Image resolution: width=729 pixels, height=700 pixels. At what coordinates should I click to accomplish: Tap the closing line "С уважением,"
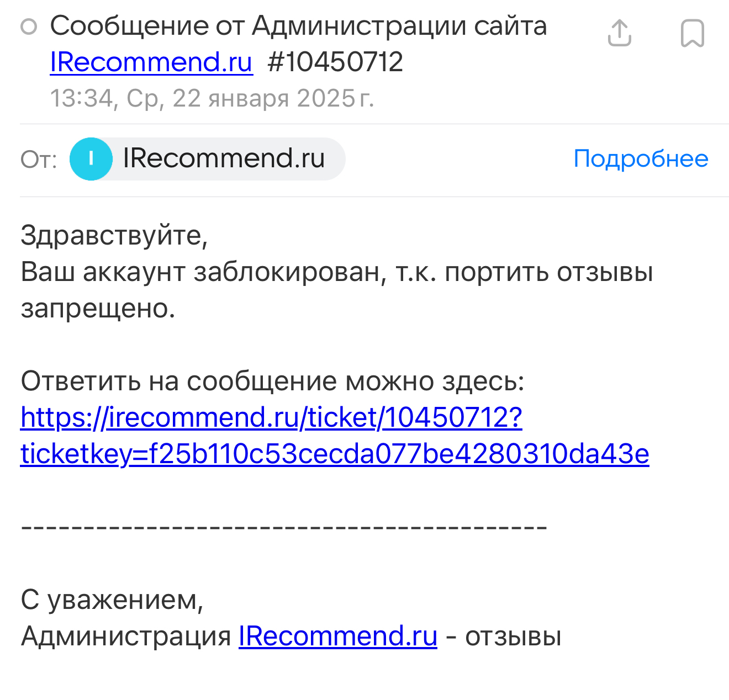coord(112,600)
